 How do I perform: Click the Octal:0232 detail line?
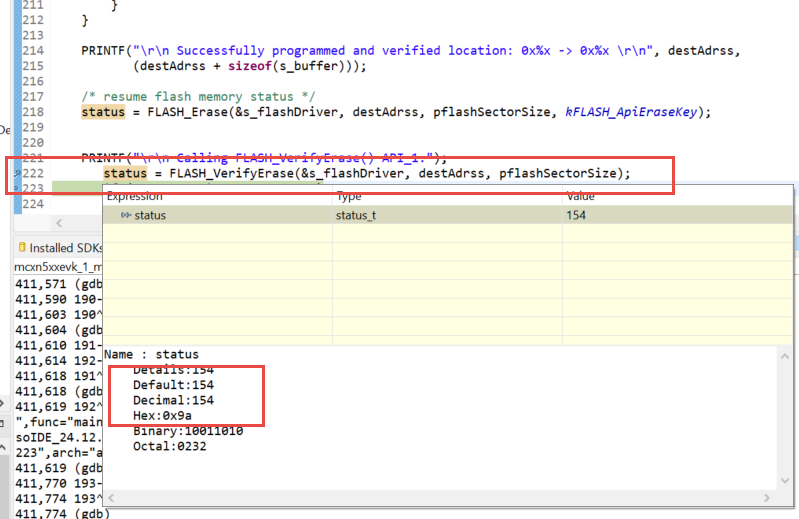click(x=166, y=446)
